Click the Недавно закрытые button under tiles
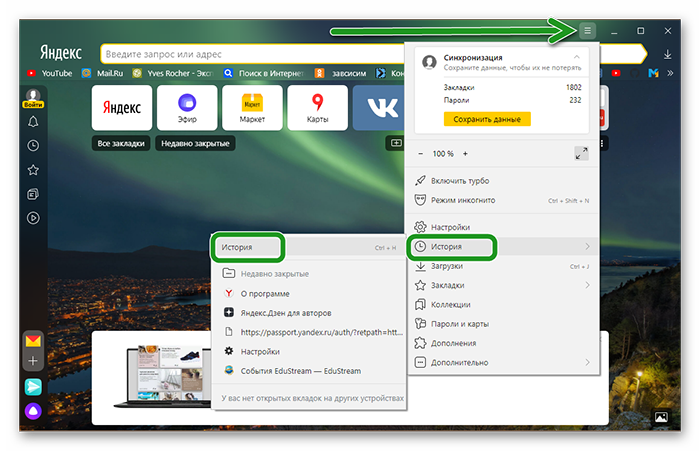The height and width of the screenshot is (451, 700). pyautogui.click(x=195, y=143)
